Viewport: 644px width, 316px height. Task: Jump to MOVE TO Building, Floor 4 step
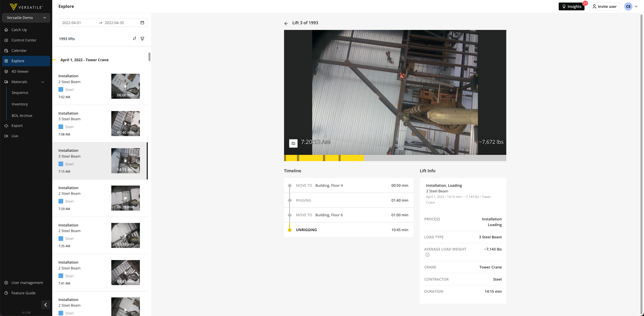348,185
